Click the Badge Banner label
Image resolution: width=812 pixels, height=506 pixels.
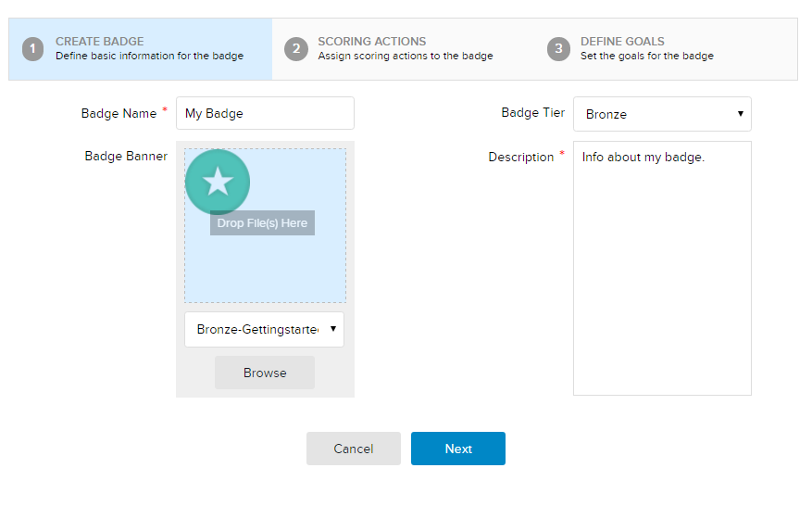click(x=126, y=157)
